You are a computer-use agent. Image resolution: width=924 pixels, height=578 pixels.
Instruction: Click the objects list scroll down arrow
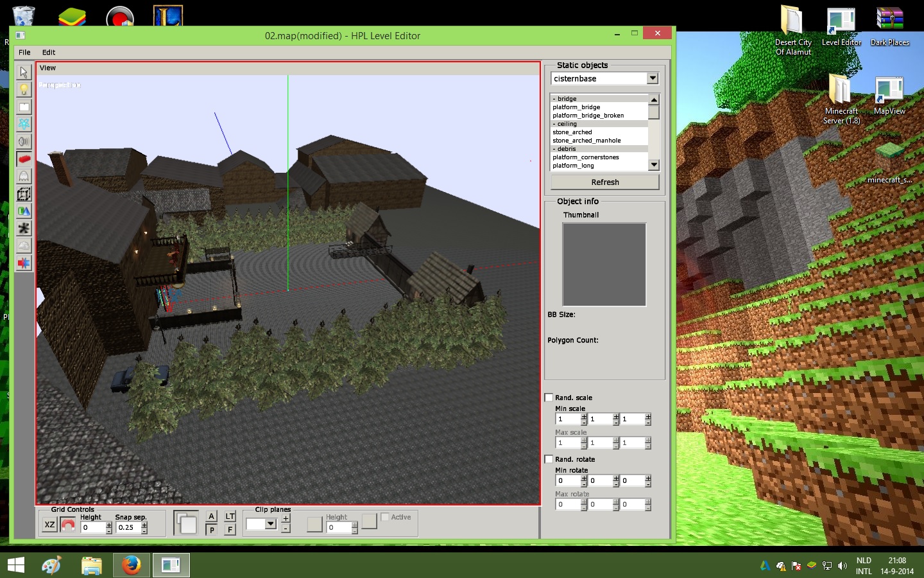(654, 165)
